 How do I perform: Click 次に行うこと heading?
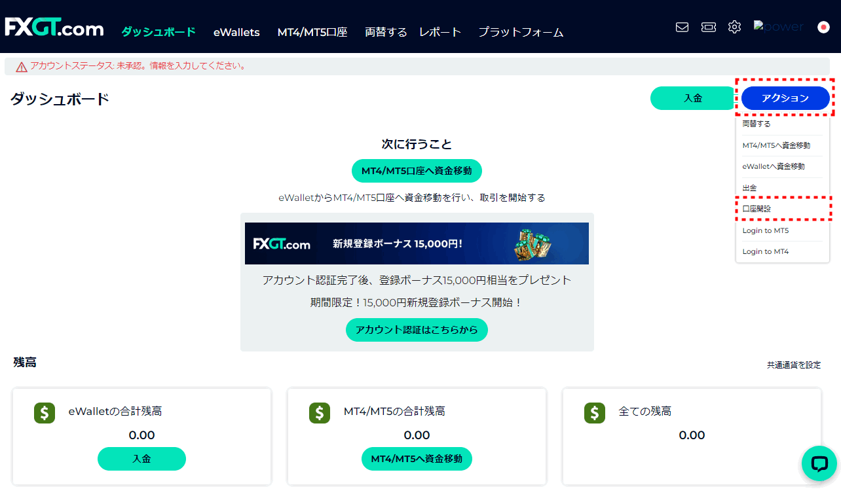pyautogui.click(x=417, y=145)
